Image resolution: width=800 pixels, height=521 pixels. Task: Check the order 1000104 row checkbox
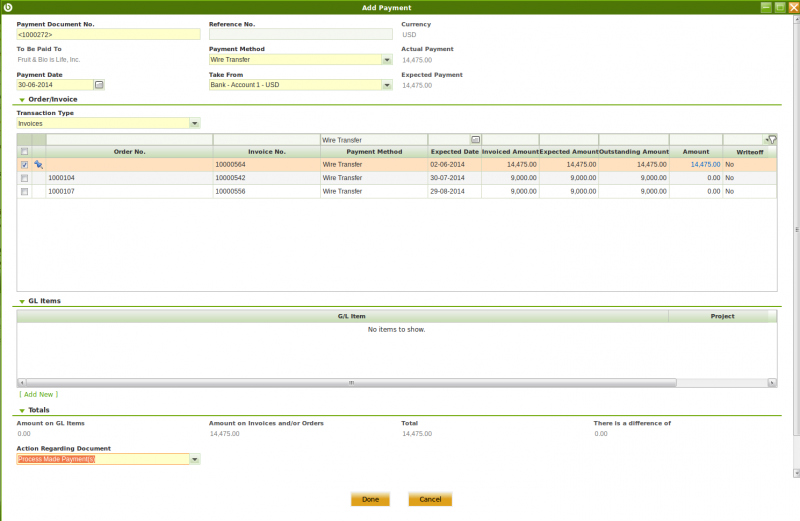coord(24,178)
